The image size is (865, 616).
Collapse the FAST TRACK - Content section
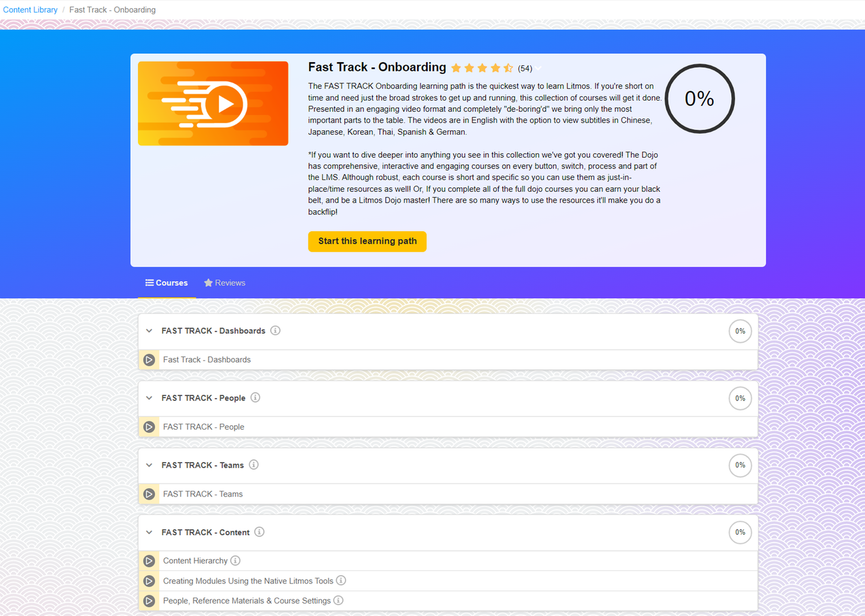(x=149, y=532)
